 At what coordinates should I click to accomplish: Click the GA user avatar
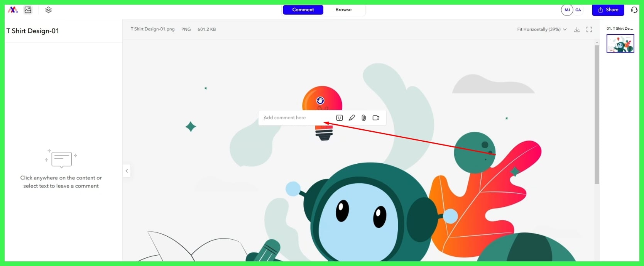(x=578, y=10)
